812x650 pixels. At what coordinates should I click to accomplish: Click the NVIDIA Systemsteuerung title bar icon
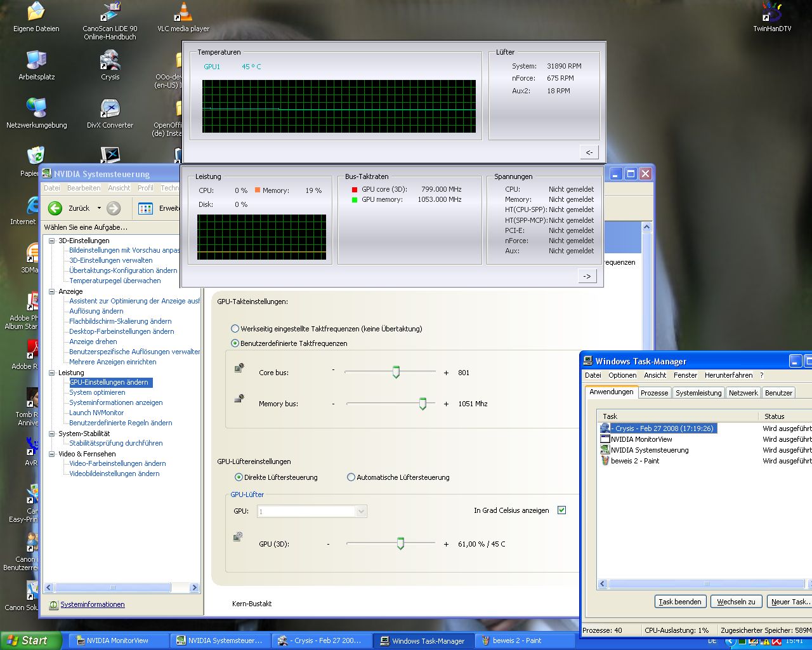[46, 173]
